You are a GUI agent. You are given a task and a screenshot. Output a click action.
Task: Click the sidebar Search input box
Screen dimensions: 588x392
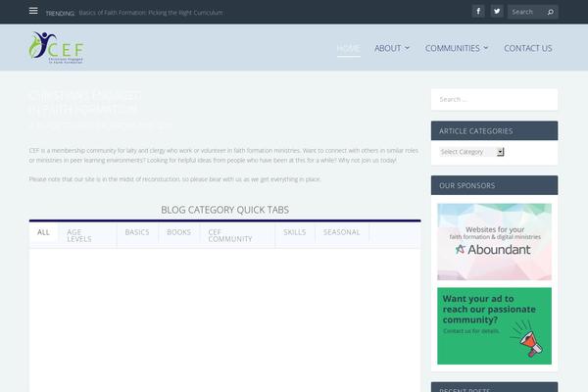tap(494, 99)
